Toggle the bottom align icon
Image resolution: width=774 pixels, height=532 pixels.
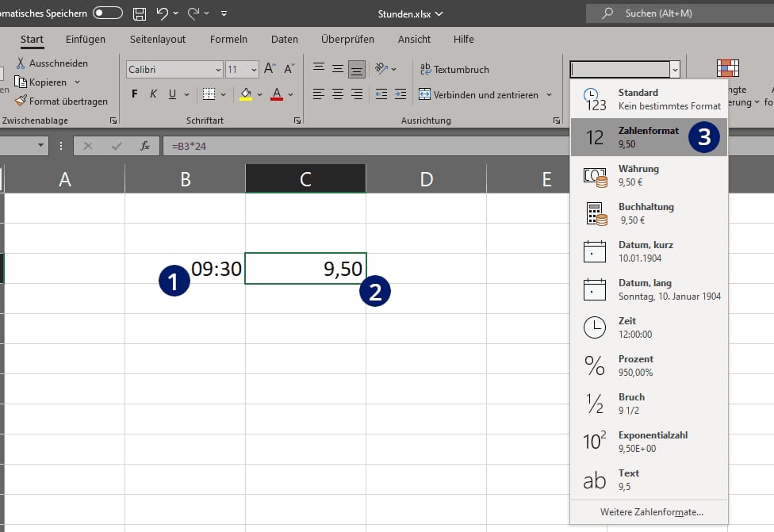357,69
